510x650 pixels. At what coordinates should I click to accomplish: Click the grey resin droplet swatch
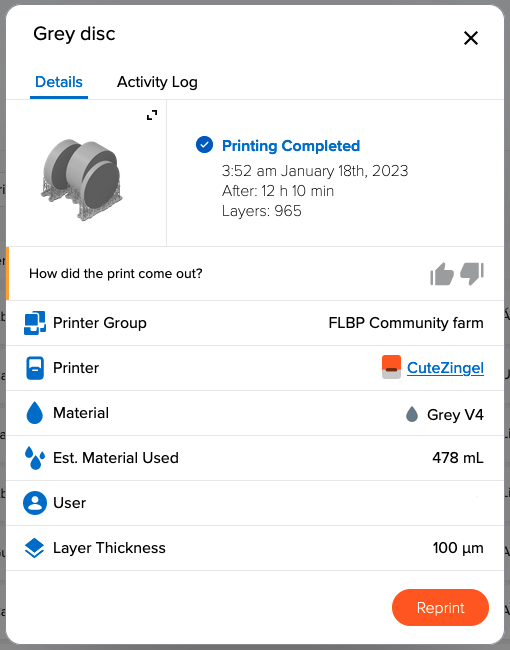(x=412, y=414)
